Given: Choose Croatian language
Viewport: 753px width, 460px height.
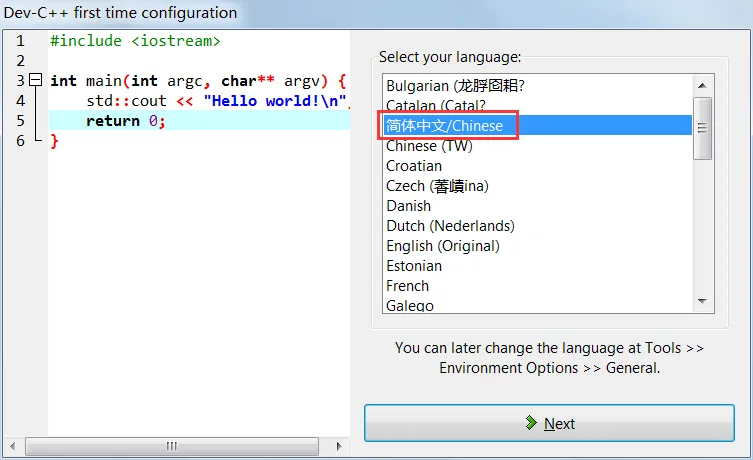Looking at the screenshot, I should click(537, 166).
